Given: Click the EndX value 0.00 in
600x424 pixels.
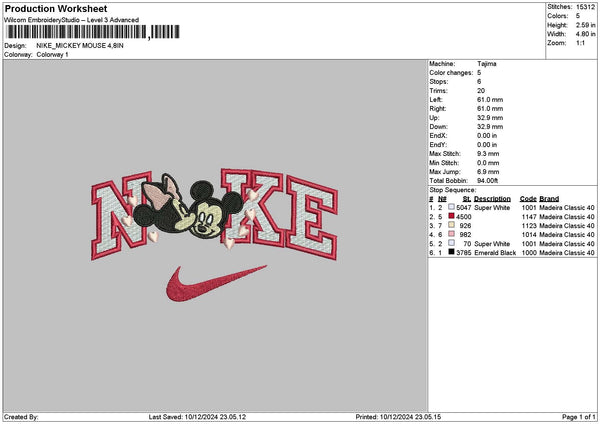Looking at the screenshot, I should point(487,136).
